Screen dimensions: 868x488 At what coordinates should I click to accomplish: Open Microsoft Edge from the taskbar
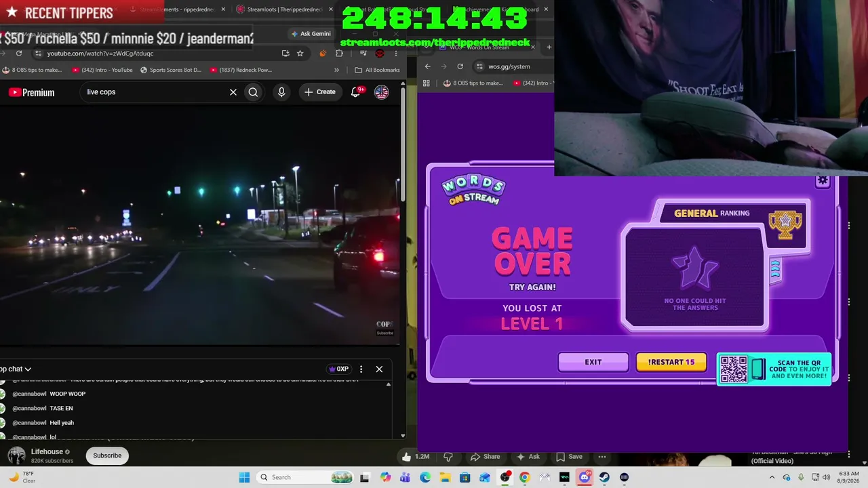click(x=425, y=477)
